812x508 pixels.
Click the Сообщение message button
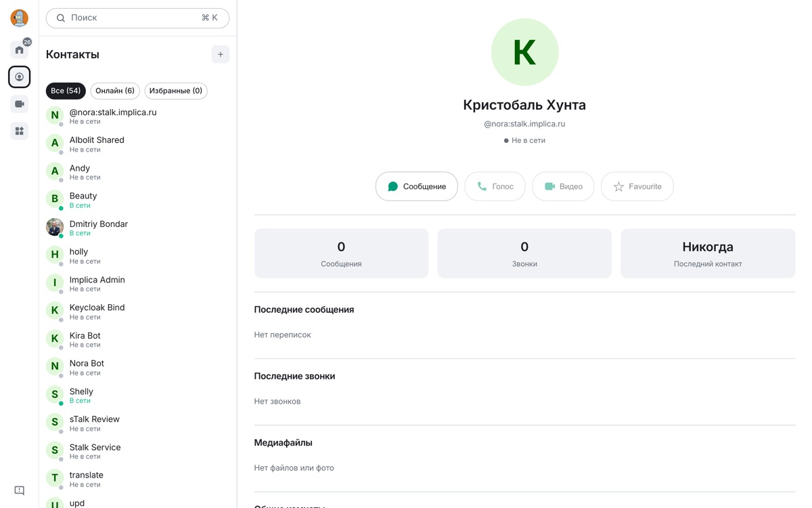coord(417,186)
